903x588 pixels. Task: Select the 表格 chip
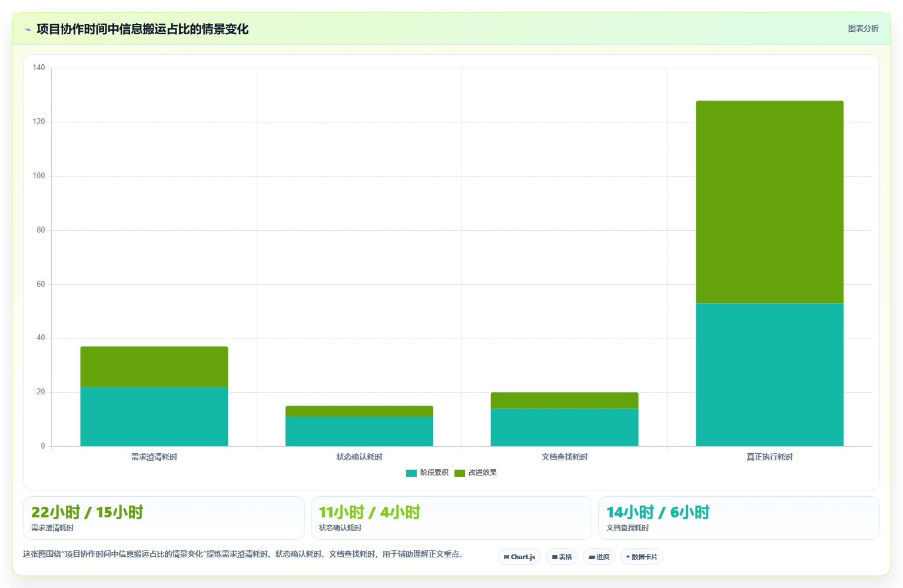point(562,557)
